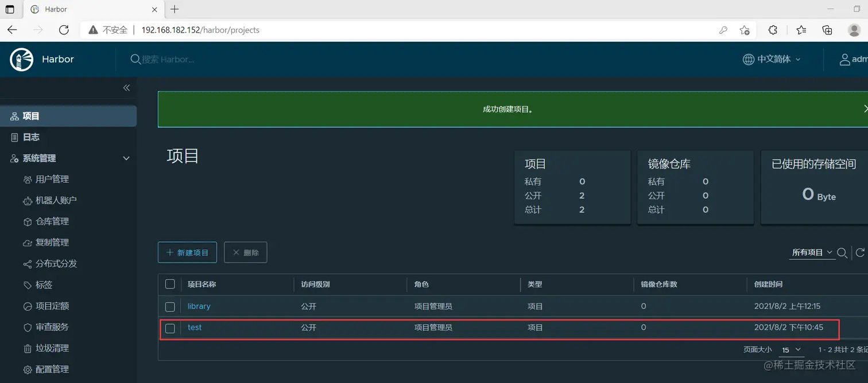868x383 pixels.
Task: Open the browser profile avatar
Action: pos(854,30)
